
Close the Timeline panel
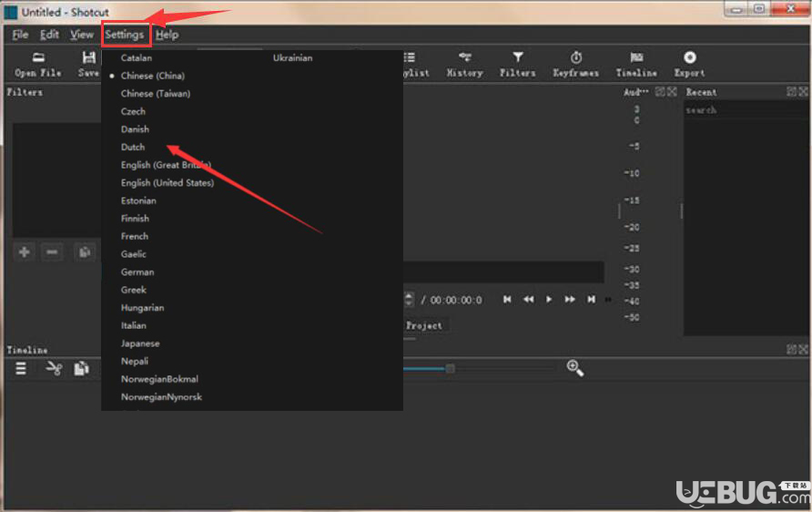(803, 349)
